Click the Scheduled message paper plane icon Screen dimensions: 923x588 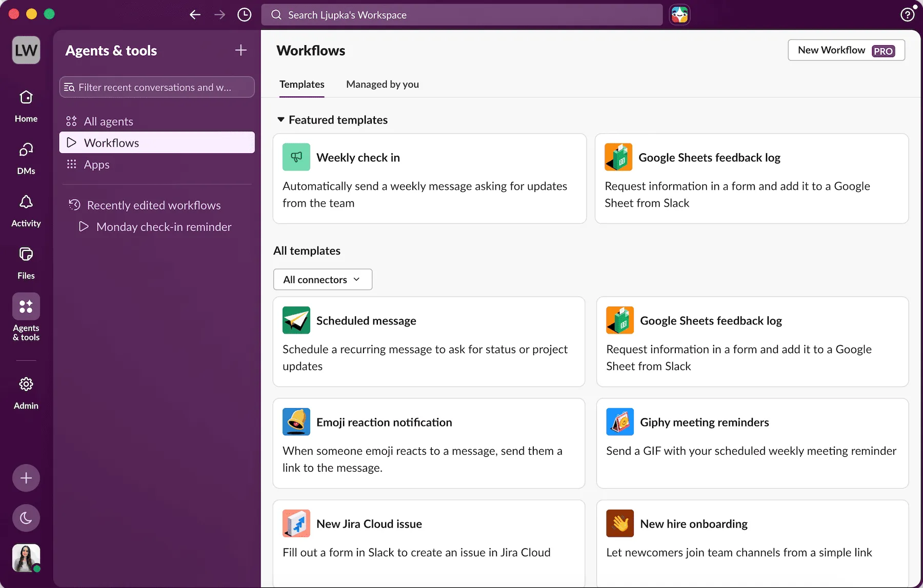pyautogui.click(x=296, y=320)
